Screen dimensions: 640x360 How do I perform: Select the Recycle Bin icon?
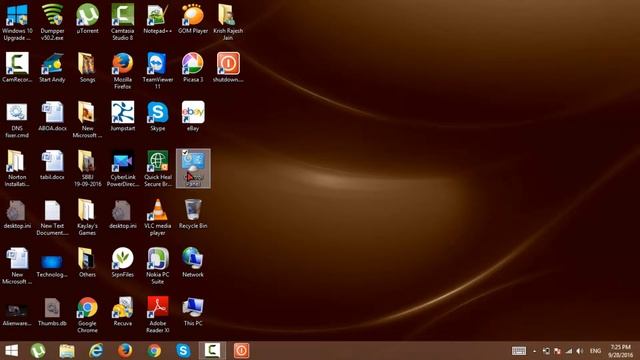coord(193,214)
